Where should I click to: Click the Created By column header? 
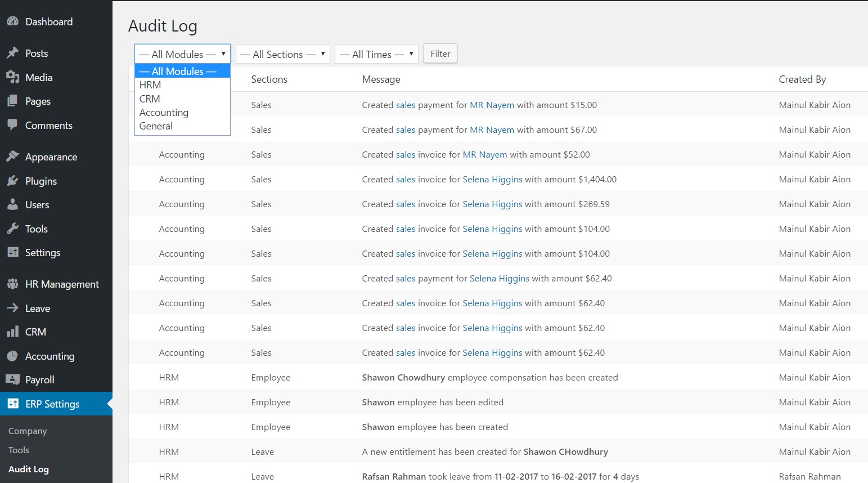click(x=802, y=79)
